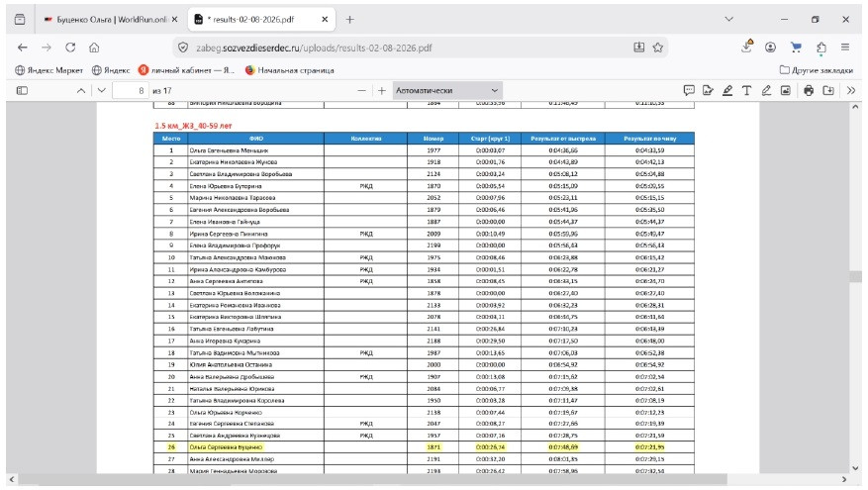Click name Ольга Евгеньевна Меньших

click(229, 150)
